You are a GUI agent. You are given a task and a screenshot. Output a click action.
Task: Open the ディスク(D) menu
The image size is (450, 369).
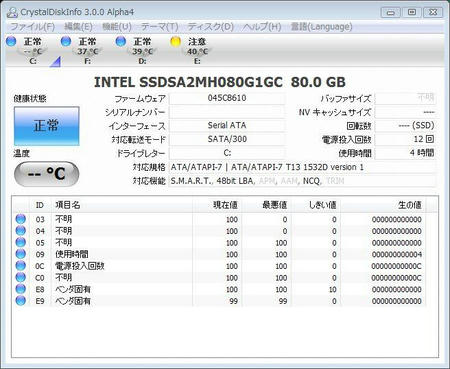click(x=210, y=27)
